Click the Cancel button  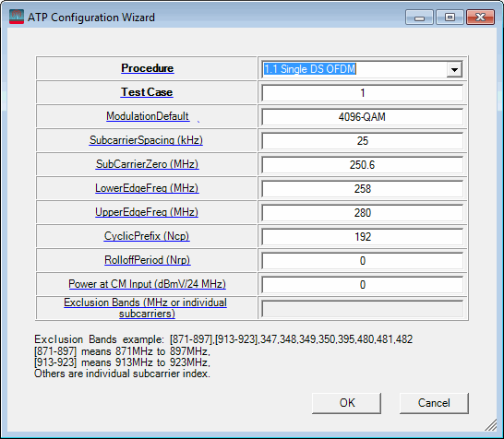[x=434, y=403]
